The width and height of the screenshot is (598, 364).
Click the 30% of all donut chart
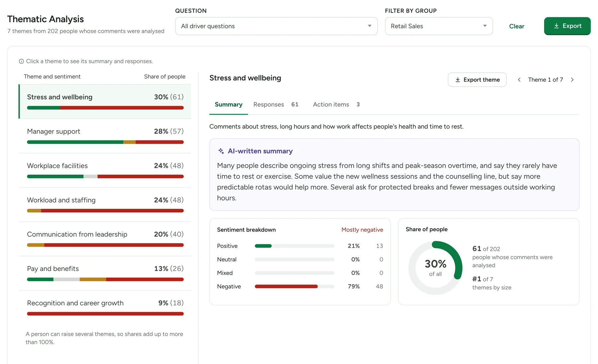coord(435,268)
